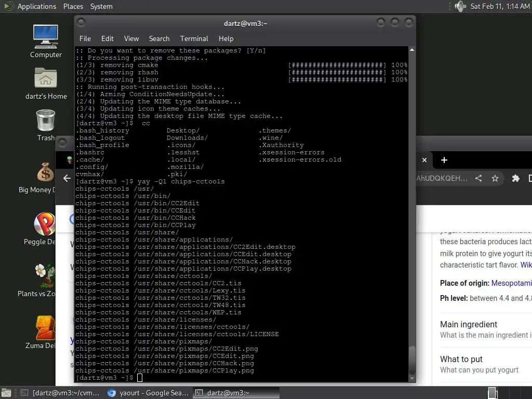Open the terminal File menu
This screenshot has width=532, height=399.
85,38
